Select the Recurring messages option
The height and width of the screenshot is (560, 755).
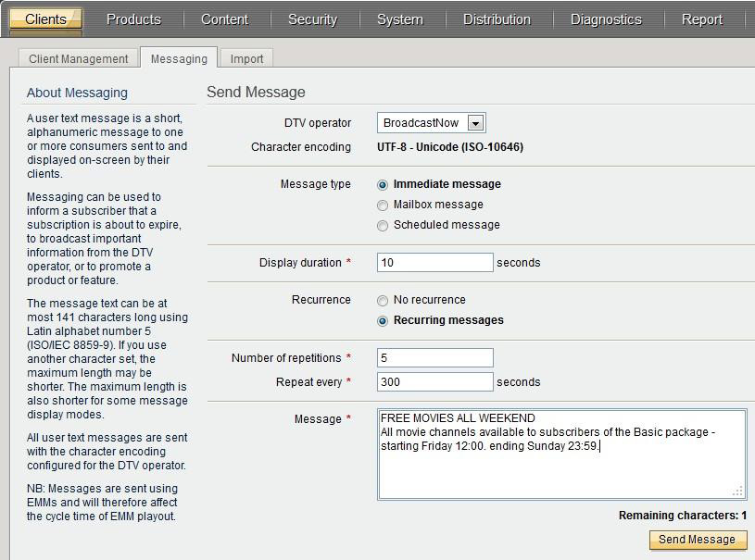(383, 321)
